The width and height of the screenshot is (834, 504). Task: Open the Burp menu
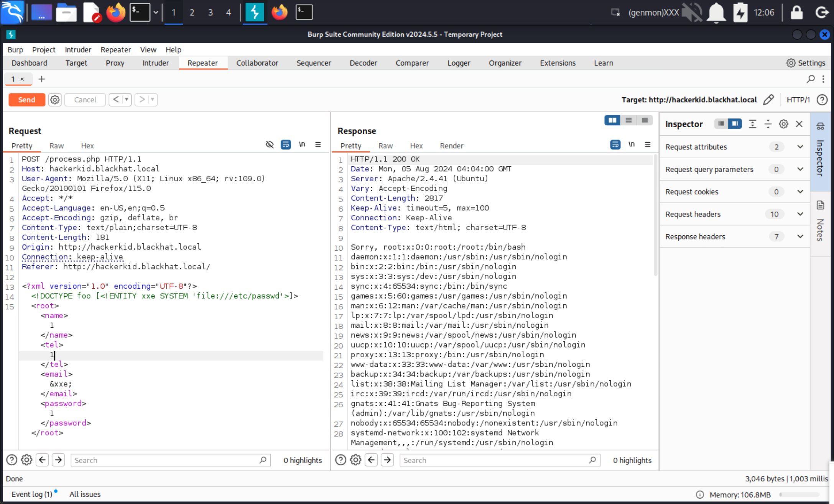point(15,49)
